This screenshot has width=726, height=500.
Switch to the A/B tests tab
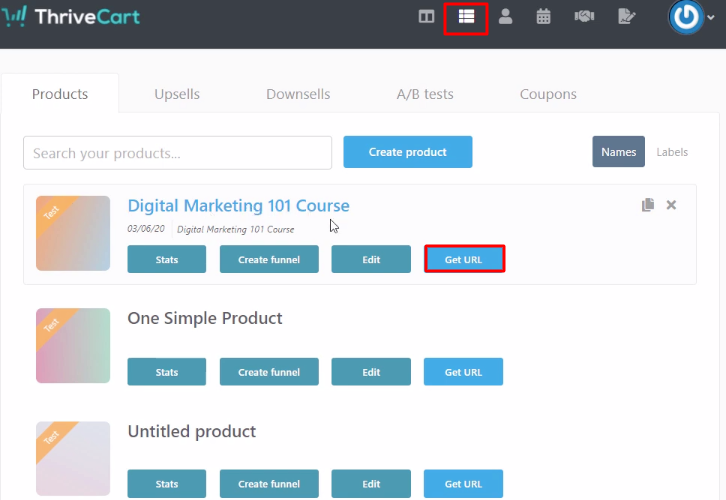pos(425,94)
